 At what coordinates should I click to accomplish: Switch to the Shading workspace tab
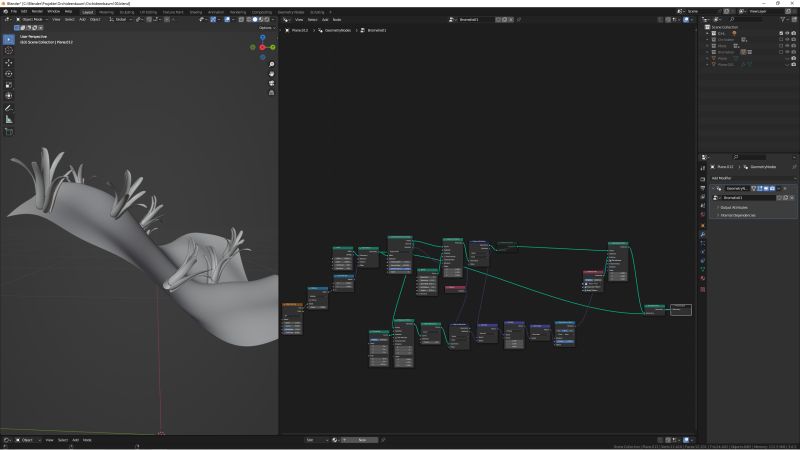pos(195,12)
